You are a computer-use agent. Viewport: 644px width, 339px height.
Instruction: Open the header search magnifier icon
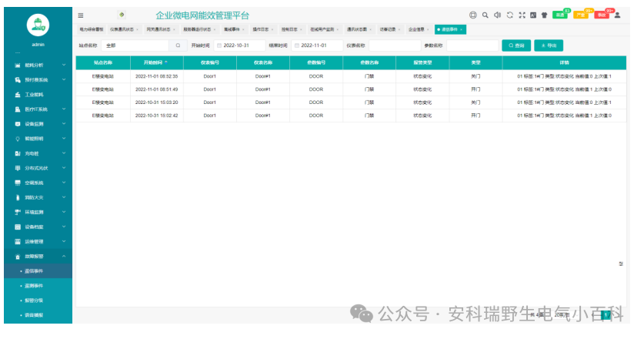485,15
